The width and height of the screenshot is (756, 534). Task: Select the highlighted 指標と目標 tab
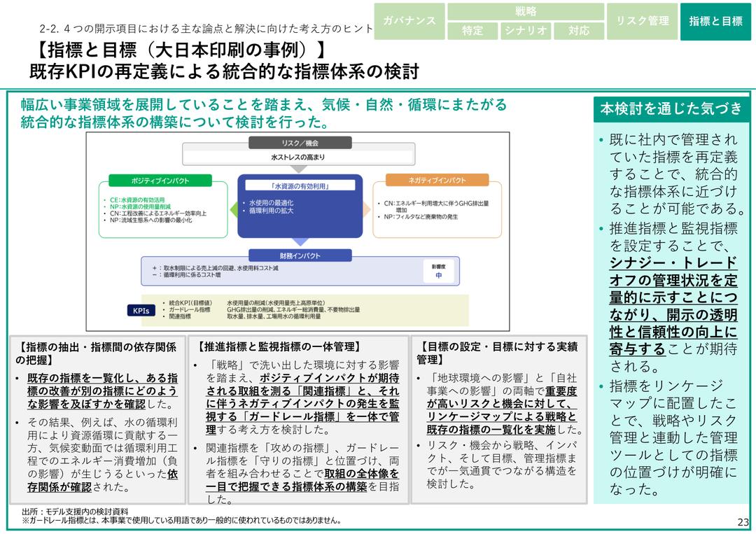point(716,21)
